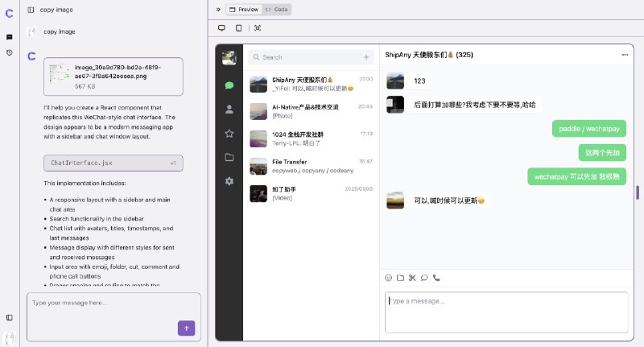
Task: Open folder icon in dark sidebar
Action: point(229,157)
